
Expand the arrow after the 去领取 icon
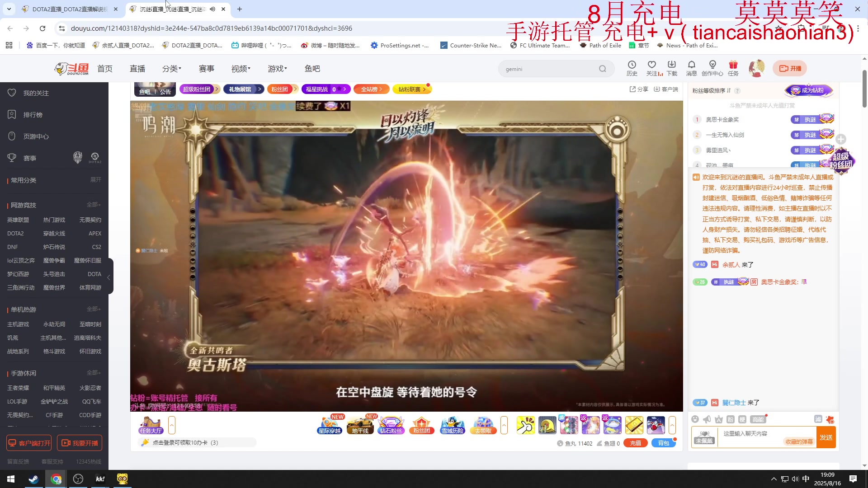pos(504,425)
